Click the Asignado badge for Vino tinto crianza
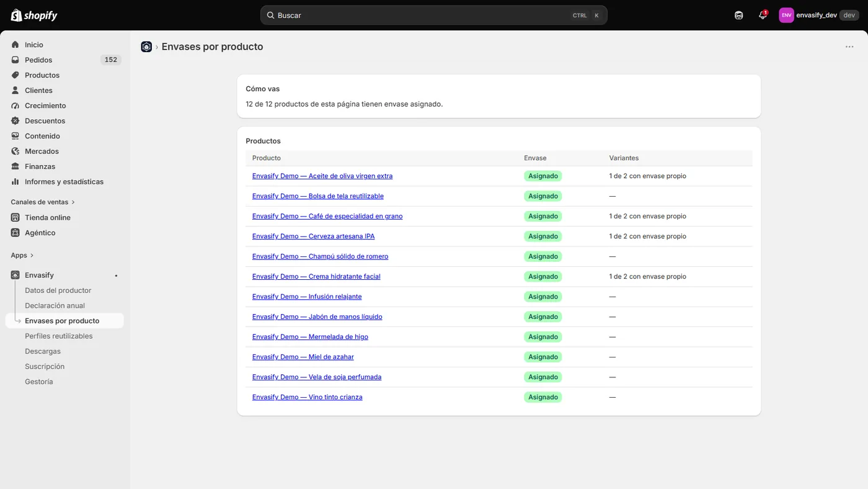 (x=543, y=397)
